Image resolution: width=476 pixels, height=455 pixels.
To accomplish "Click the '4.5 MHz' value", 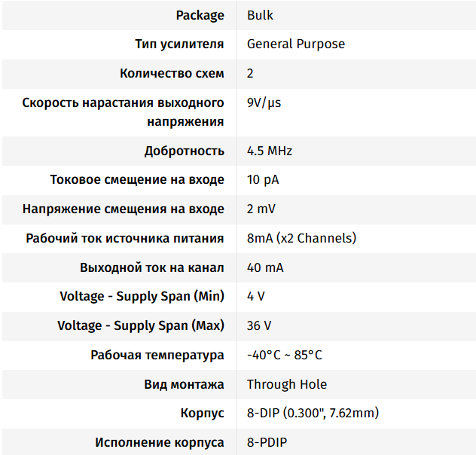I will point(270,151).
